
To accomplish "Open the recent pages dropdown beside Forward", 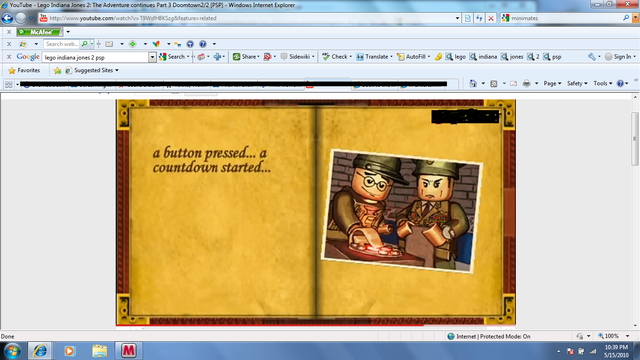I will 31,18.
